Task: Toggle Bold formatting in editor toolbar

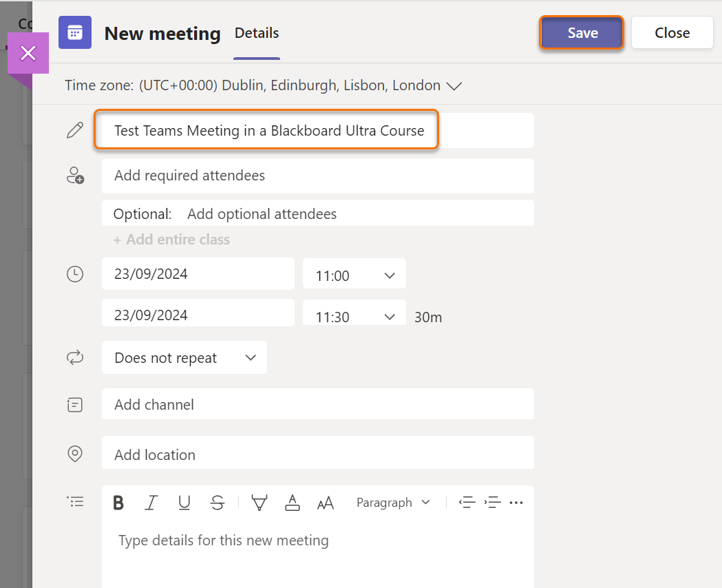Action: tap(118, 503)
